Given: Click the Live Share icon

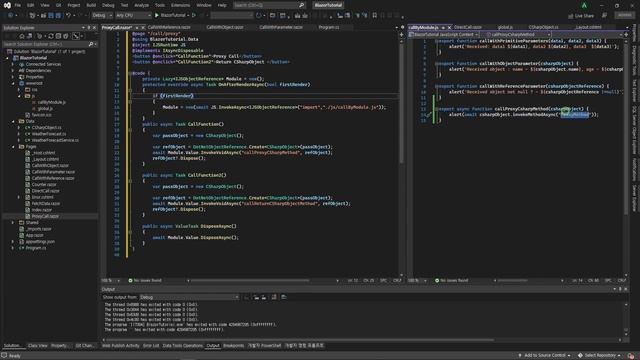Looking at the screenshot, I should click(571, 16).
